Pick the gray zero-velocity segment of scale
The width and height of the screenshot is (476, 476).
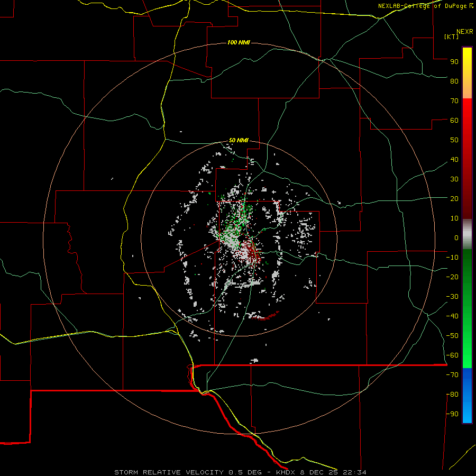467,234
